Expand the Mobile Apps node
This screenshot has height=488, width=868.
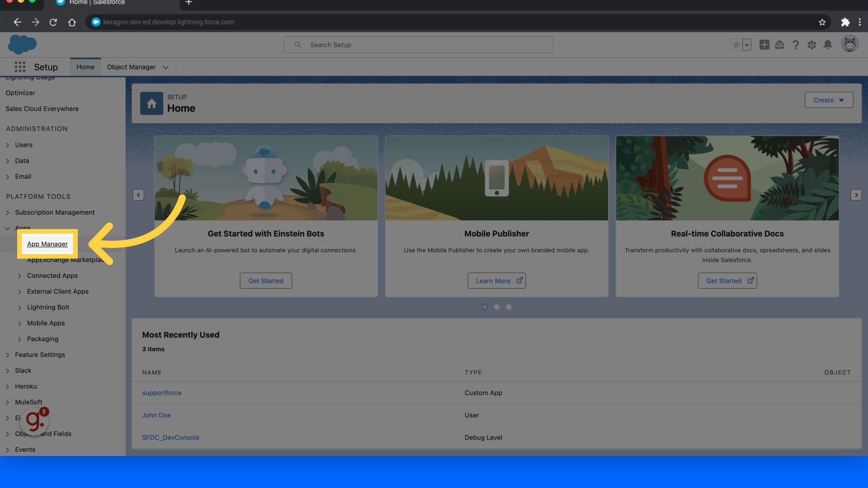pos(19,324)
